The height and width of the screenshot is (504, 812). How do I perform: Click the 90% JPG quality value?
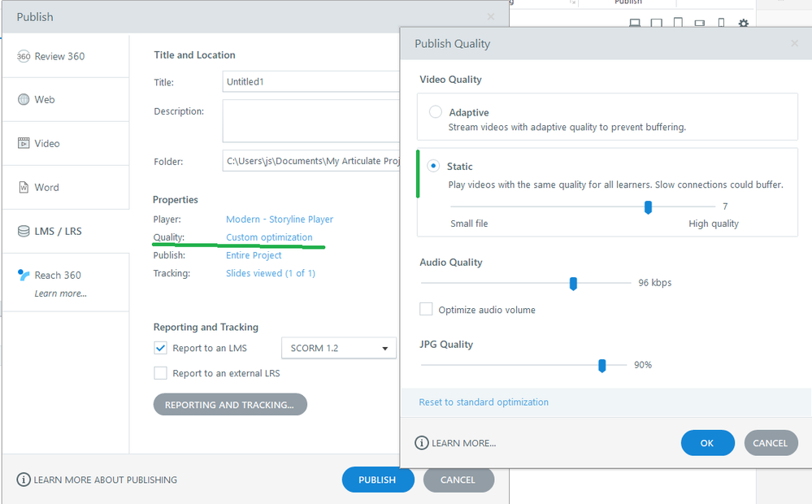tap(643, 365)
